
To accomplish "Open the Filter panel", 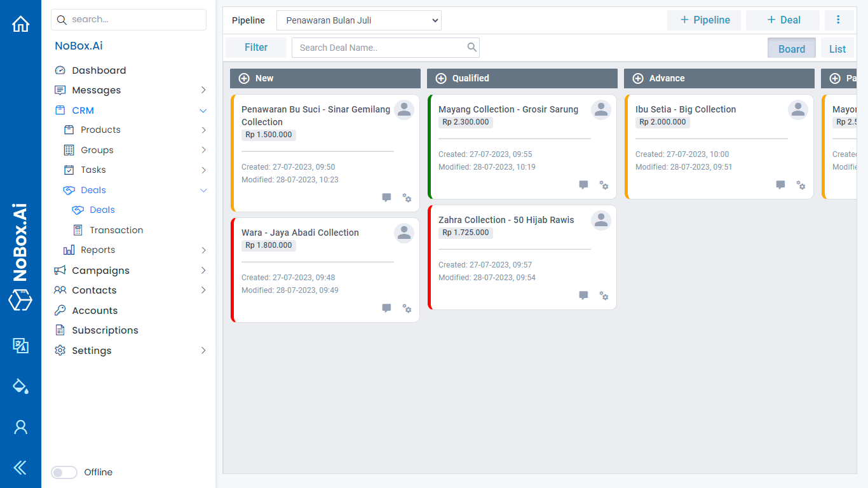I will (x=255, y=47).
